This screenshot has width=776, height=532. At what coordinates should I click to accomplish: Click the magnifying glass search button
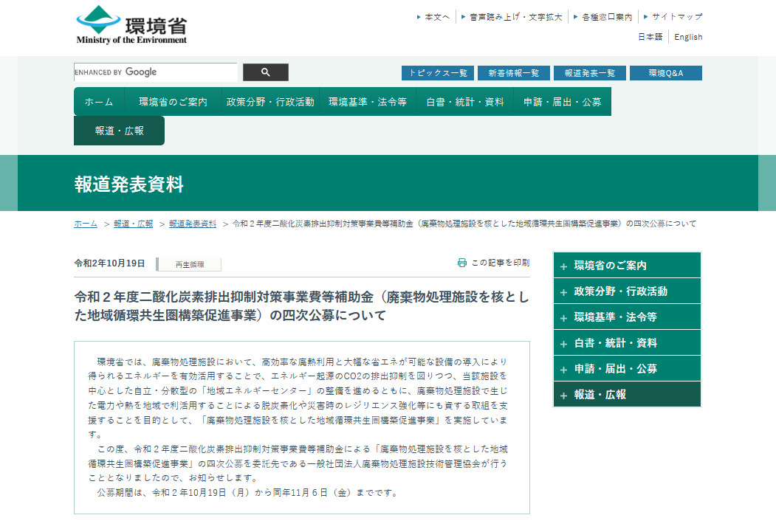pos(265,72)
